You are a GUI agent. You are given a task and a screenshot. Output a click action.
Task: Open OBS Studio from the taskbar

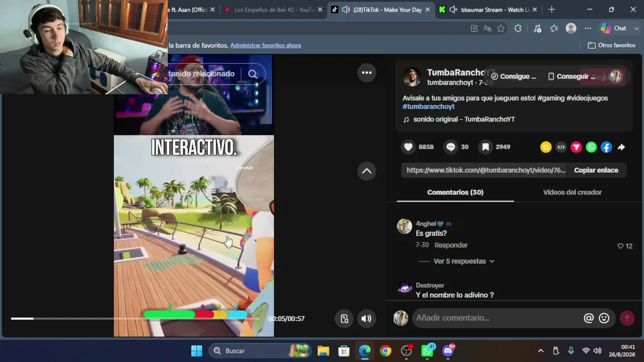(x=406, y=351)
